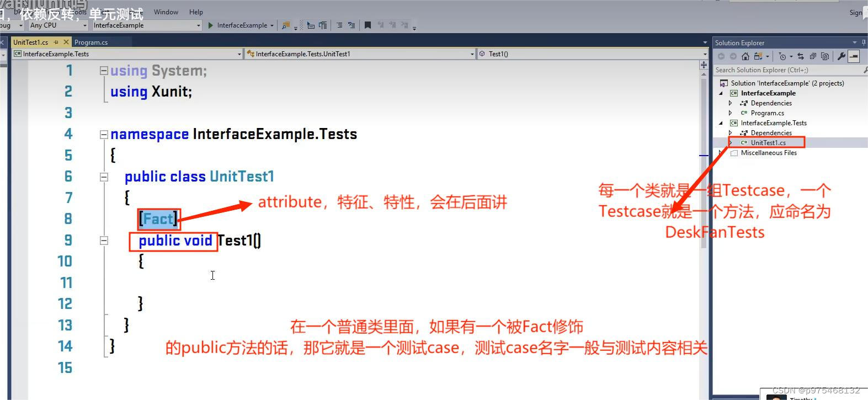
Task: Toggle Show All Files in Solution Explorer
Action: tap(825, 56)
